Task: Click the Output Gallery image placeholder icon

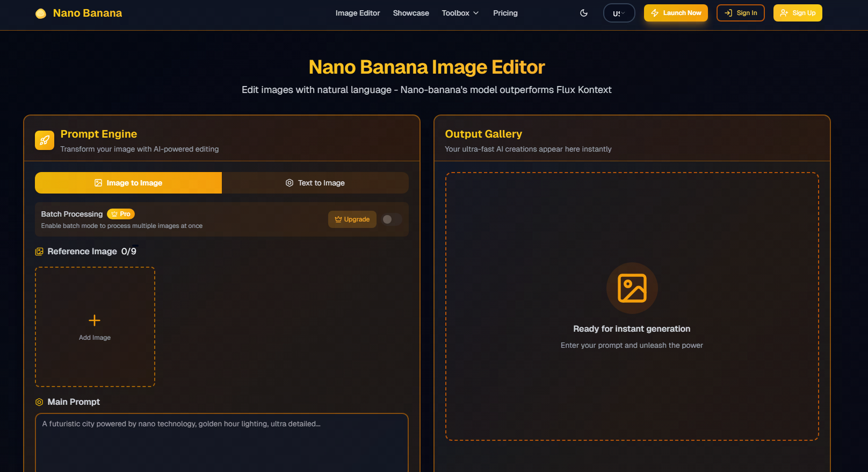Action: (x=632, y=288)
